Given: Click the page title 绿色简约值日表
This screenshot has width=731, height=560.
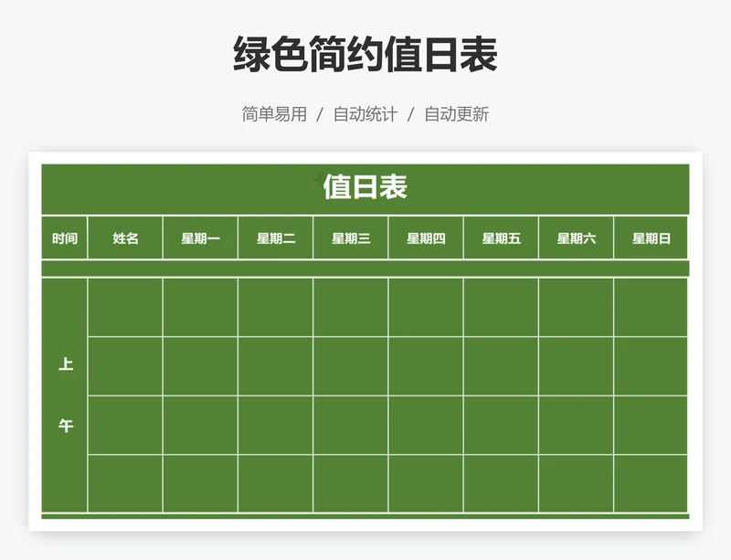Looking at the screenshot, I should 365,55.
